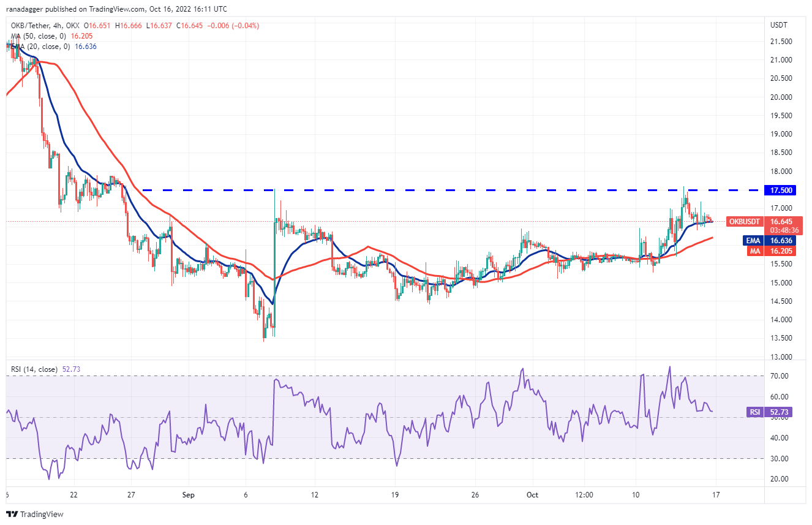The width and height of the screenshot is (812, 525).
Task: Click the blue 17.500 price level tag
Action: tap(782, 191)
